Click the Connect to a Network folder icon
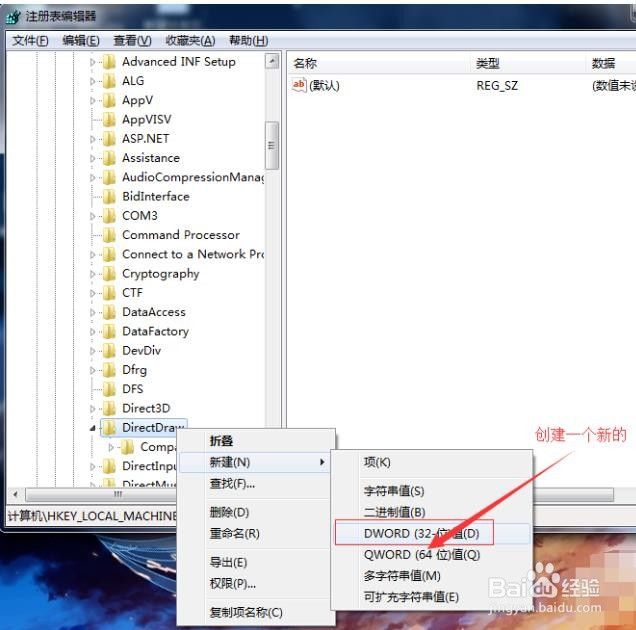 pyautogui.click(x=109, y=254)
